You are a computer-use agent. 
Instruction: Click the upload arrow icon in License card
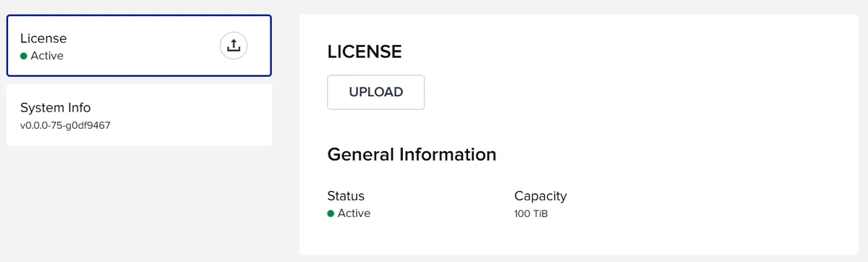(233, 45)
